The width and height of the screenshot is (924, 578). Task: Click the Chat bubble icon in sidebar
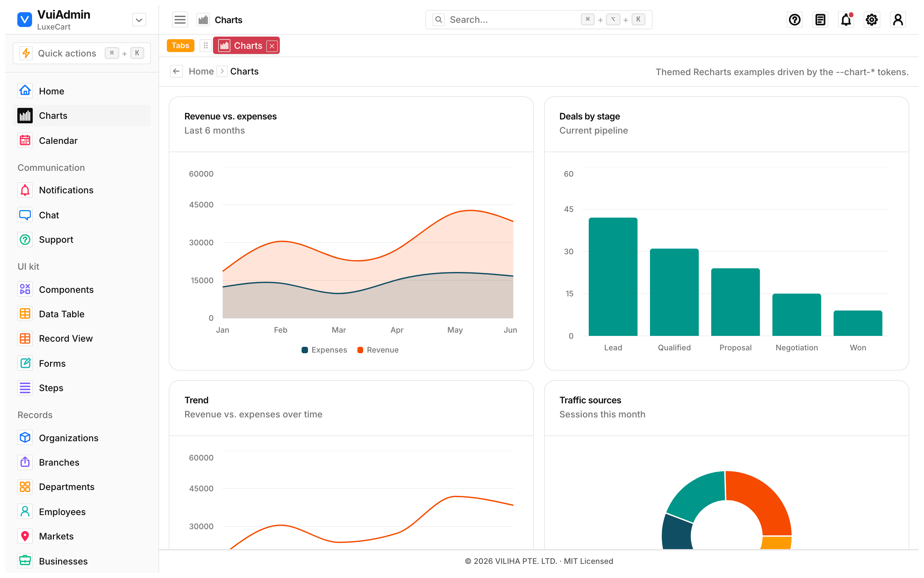[25, 215]
